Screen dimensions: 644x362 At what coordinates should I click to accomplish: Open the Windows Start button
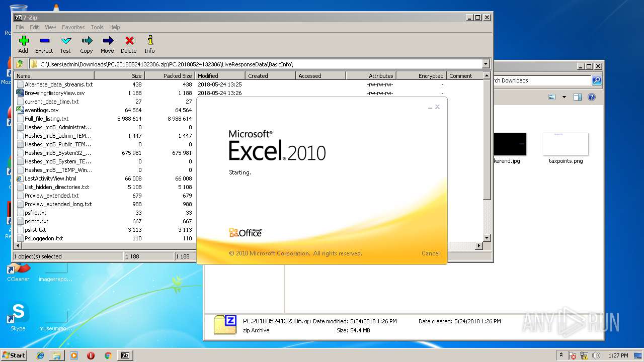click(x=14, y=355)
